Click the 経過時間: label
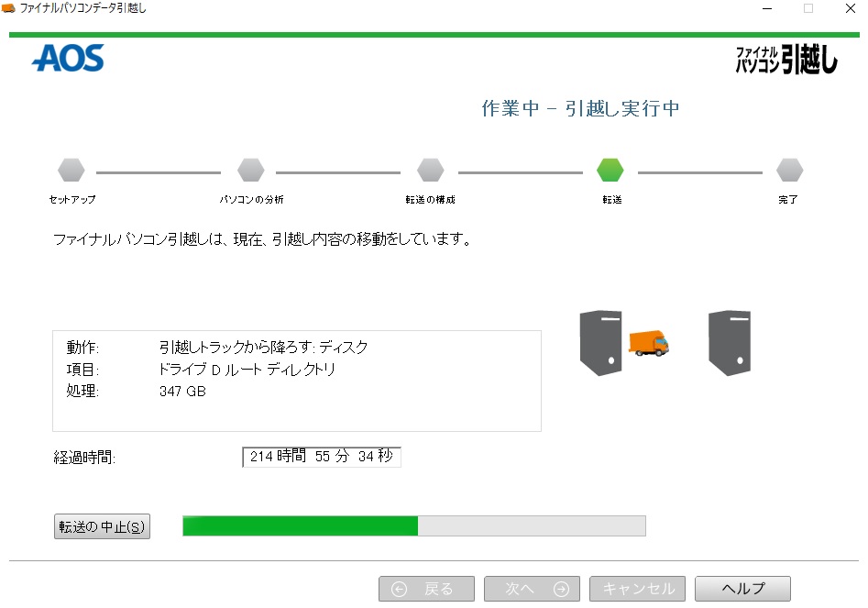 coord(84,458)
